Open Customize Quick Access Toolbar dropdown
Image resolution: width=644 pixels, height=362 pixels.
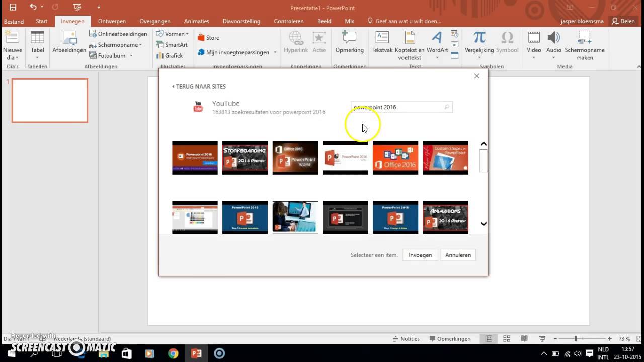[x=99, y=7]
